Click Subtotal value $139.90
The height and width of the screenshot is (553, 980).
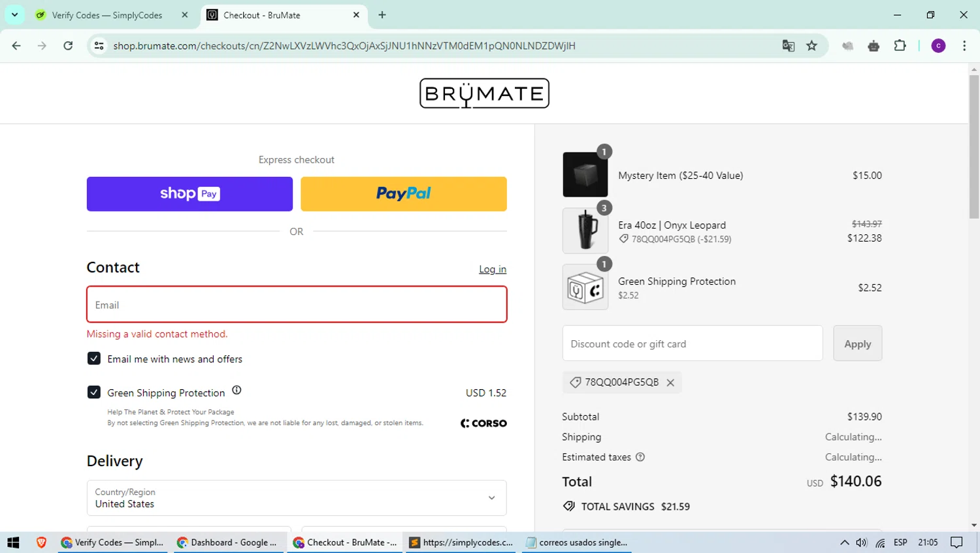(x=864, y=417)
